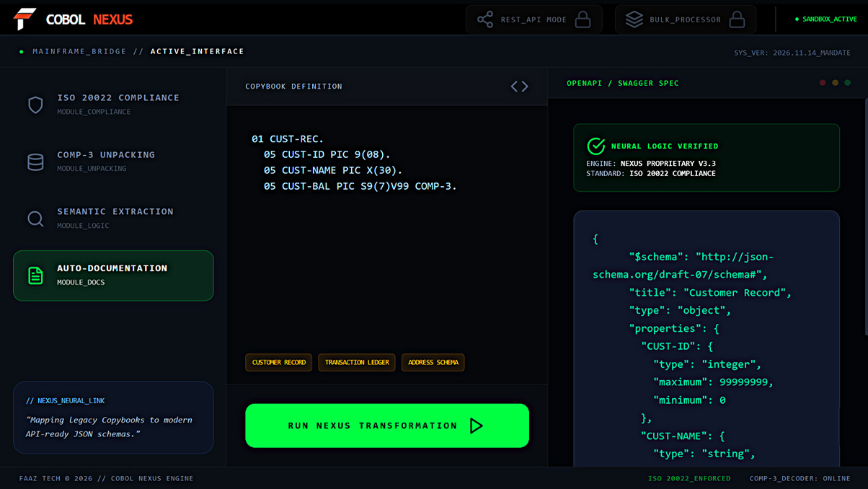Select the Semantic Extraction module
The image size is (868, 489).
[113, 219]
